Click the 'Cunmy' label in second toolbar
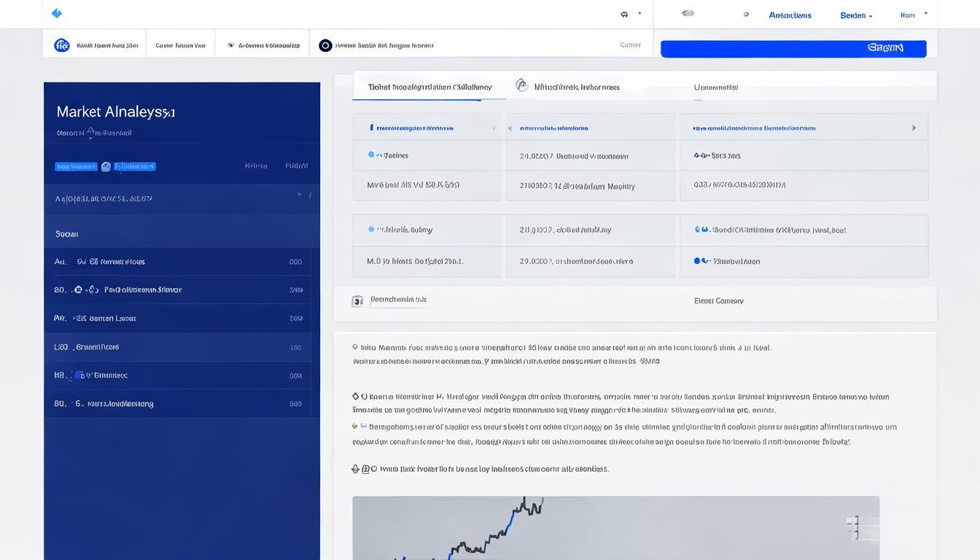980x560 pixels. tap(630, 45)
